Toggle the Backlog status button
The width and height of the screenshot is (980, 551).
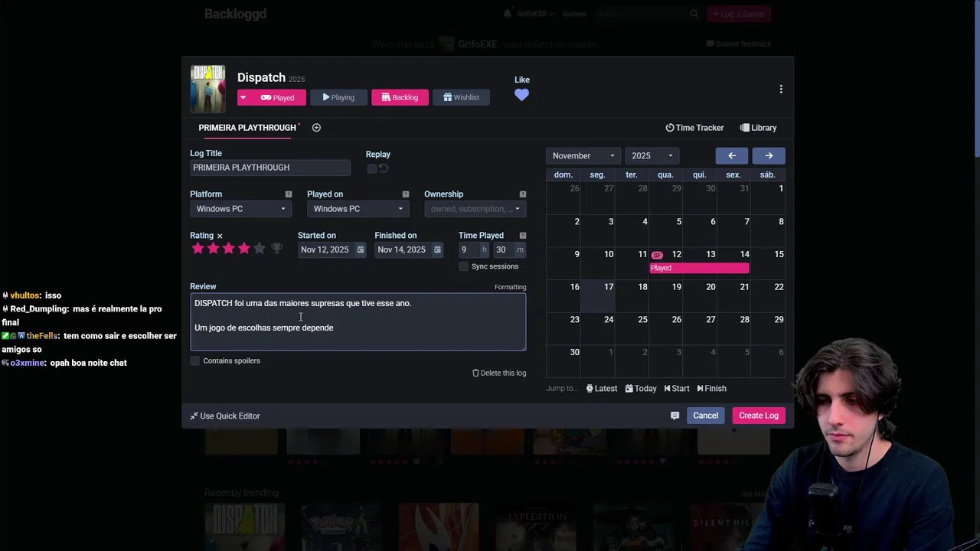pos(400,97)
